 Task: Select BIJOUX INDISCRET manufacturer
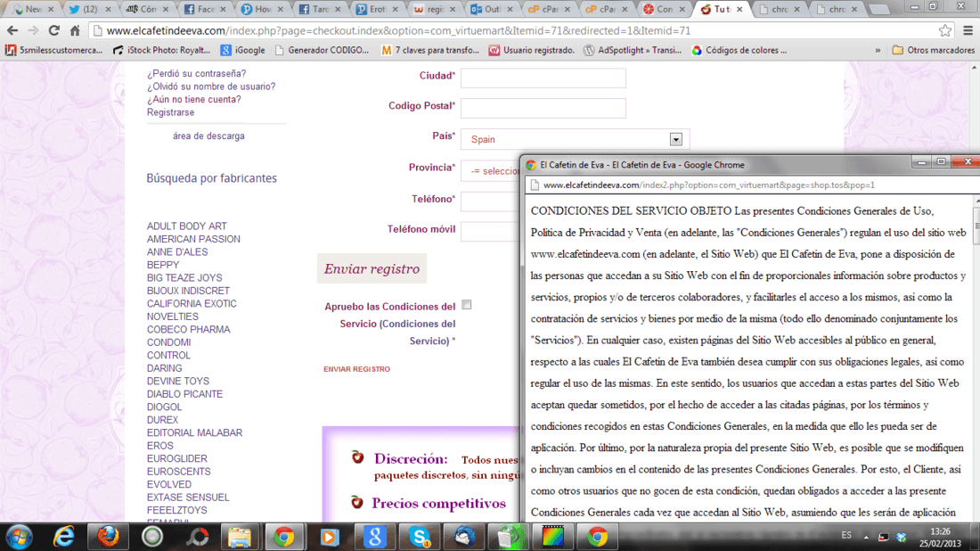188,291
